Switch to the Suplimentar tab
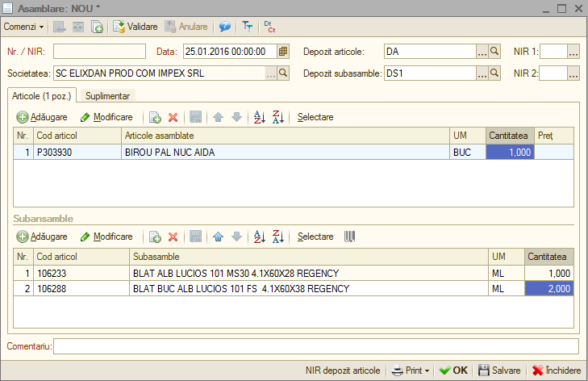The width and height of the screenshot is (588, 381). pos(107,96)
